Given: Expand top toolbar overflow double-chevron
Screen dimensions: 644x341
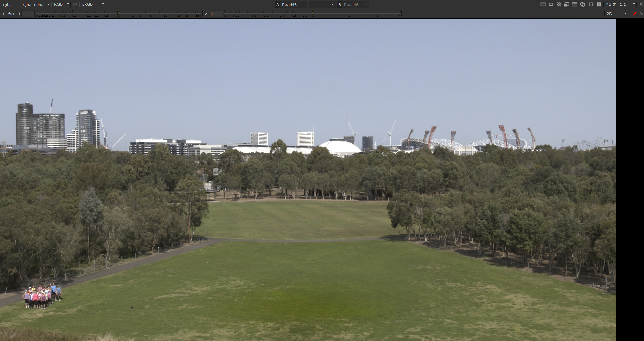Looking at the screenshot, I should [x=641, y=4].
